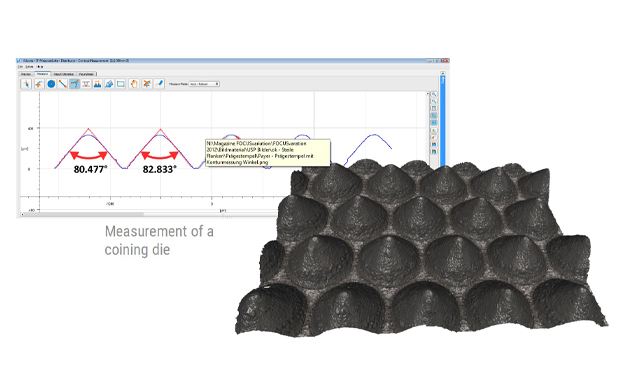Click the blue mountain peaks tool icon
The width and height of the screenshot is (625, 389).
tap(97, 84)
